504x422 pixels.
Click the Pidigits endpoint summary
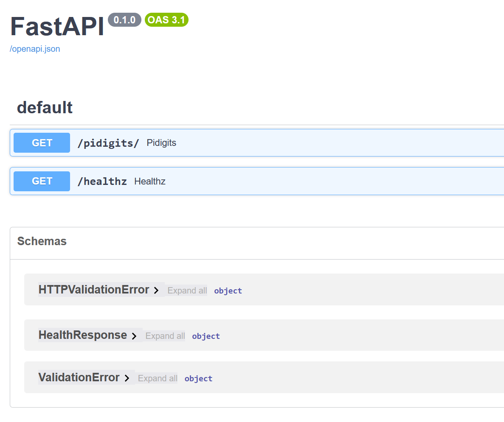tap(161, 143)
